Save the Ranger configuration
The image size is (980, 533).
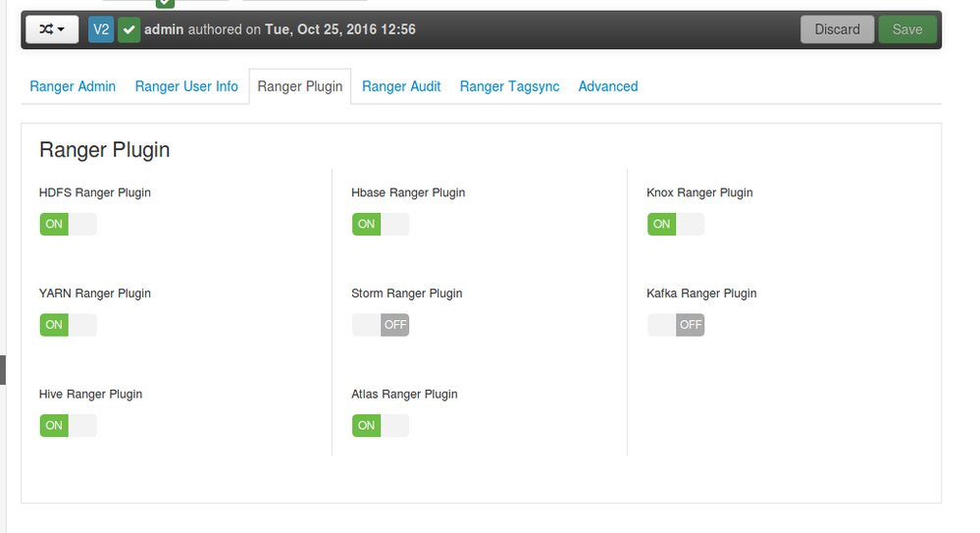pyautogui.click(x=906, y=29)
